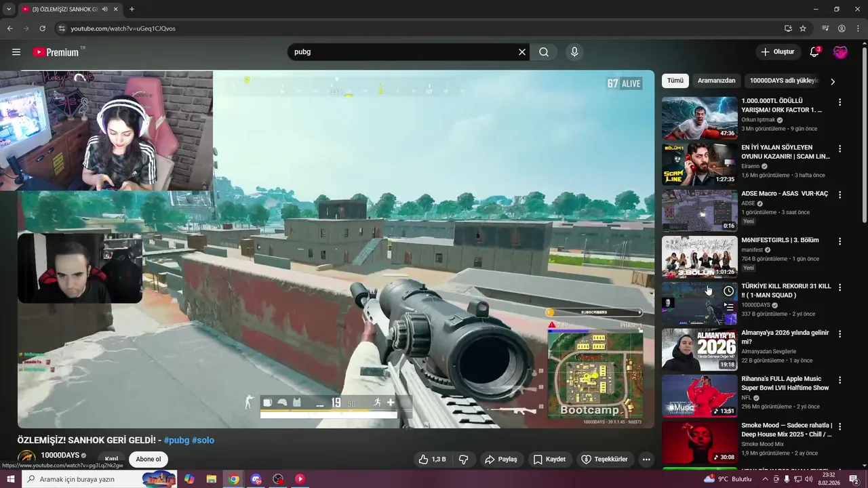Viewport: 868px width, 488px height.
Task: Open options menu for the Rihanna Halftime Show video
Action: pos(840,380)
